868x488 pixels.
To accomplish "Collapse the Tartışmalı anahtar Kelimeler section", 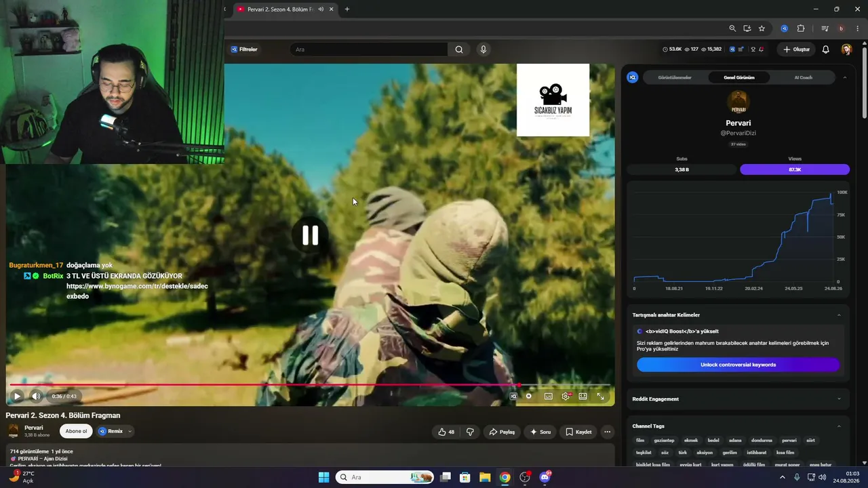I will tap(839, 315).
